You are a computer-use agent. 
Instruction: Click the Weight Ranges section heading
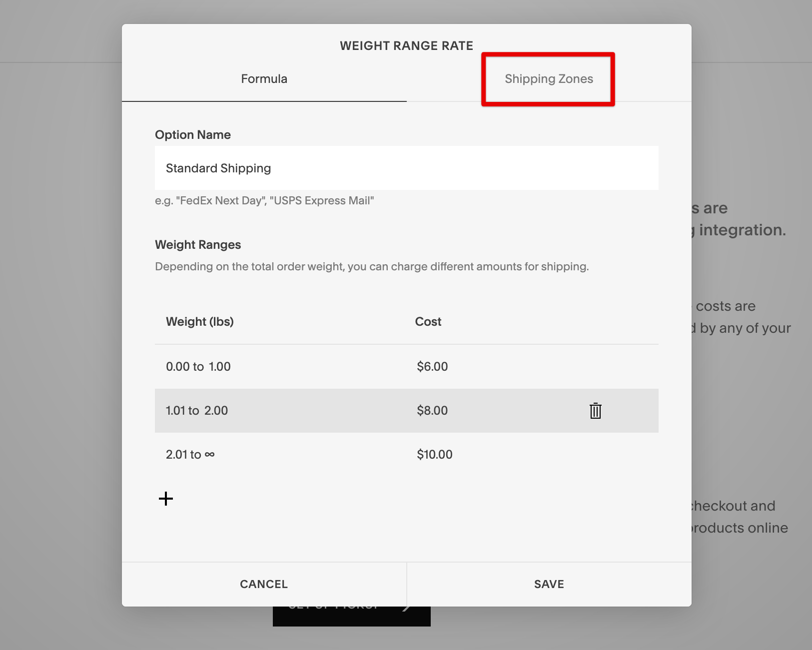click(198, 244)
